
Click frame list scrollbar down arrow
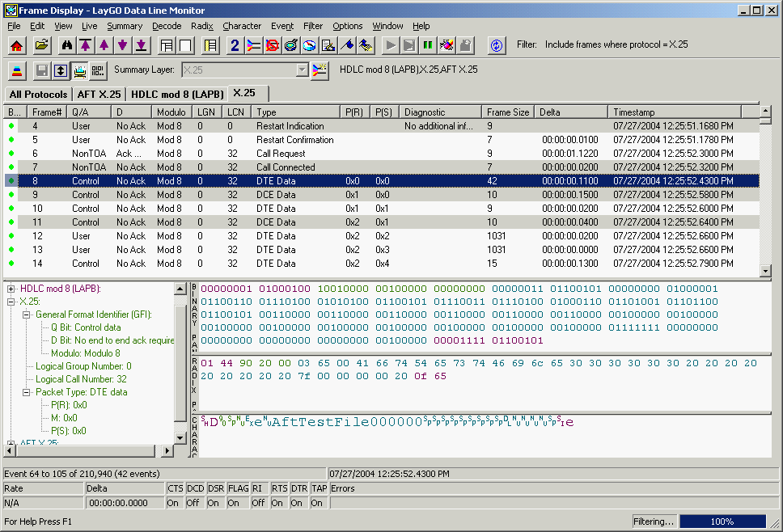tap(765, 271)
